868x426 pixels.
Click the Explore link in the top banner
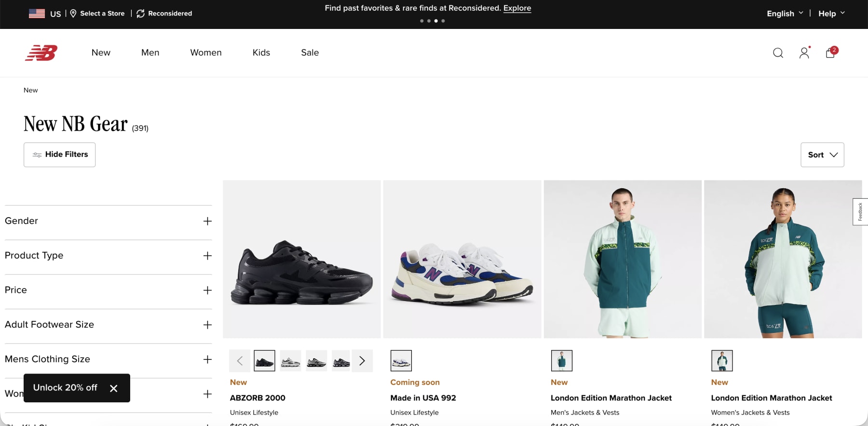(x=517, y=8)
